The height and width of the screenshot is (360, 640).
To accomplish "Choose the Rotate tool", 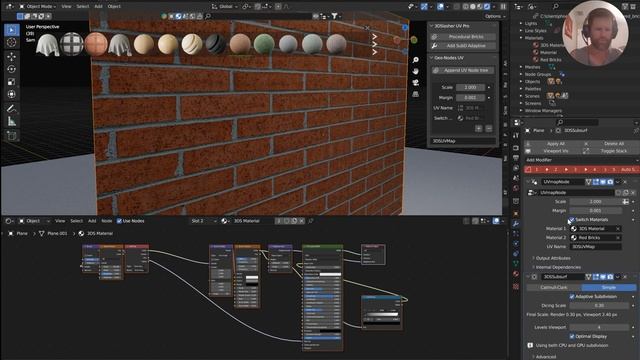I will 11,69.
